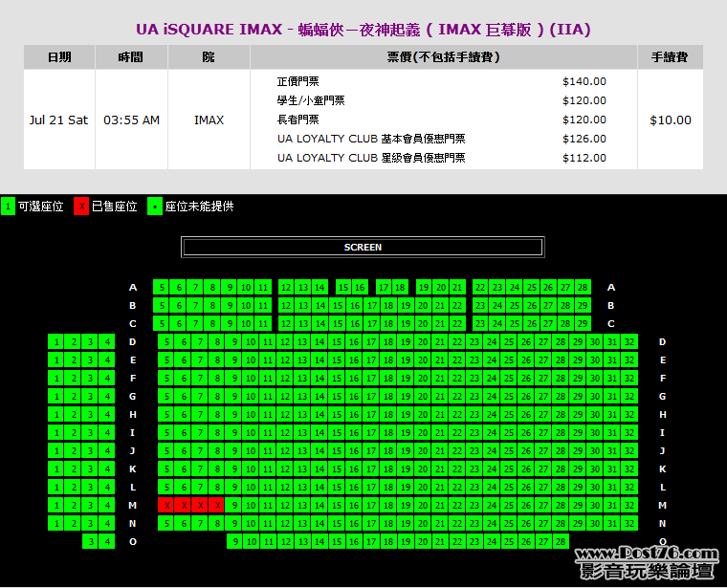
Task: Select seat 5 in row A
Action: click(x=162, y=287)
